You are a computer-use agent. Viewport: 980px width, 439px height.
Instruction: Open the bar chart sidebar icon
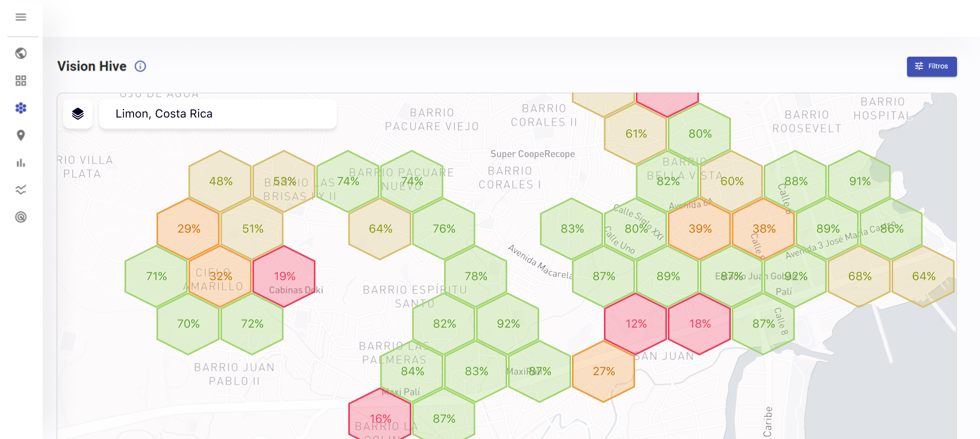[21, 163]
